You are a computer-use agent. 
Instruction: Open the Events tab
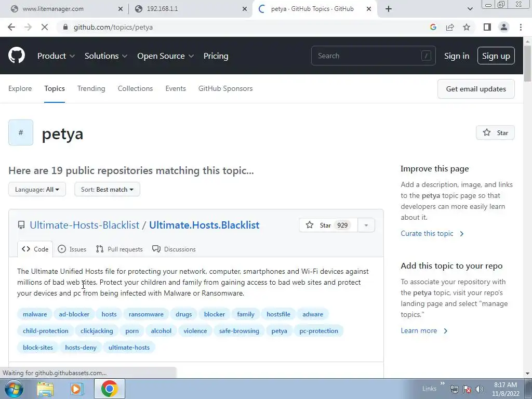point(176,88)
